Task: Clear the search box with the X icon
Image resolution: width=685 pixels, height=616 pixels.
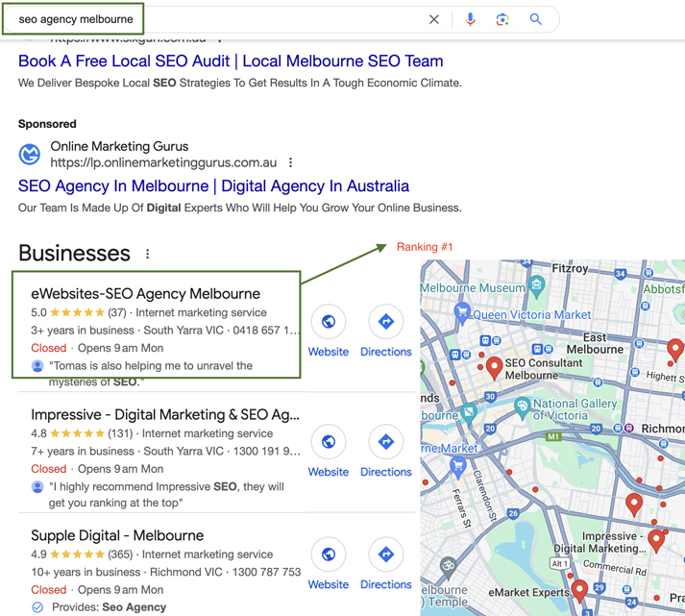Action: [x=434, y=19]
